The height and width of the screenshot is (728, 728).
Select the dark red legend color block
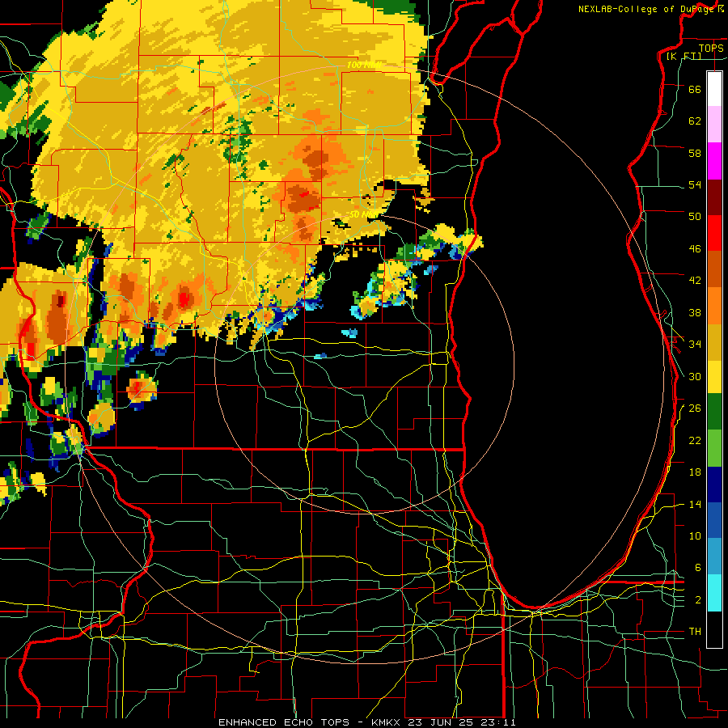click(x=714, y=197)
